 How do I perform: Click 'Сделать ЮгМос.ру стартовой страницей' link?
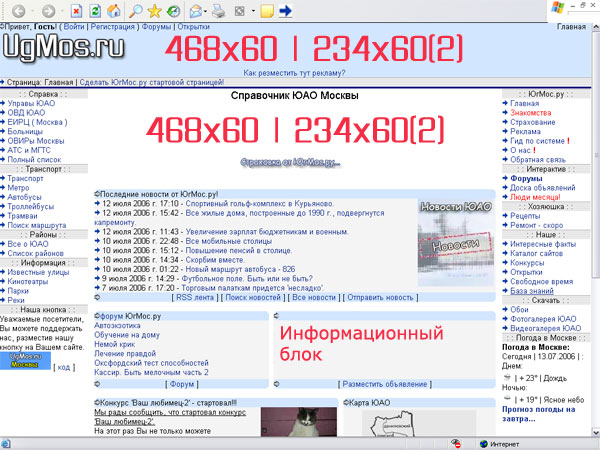pyautogui.click(x=152, y=82)
